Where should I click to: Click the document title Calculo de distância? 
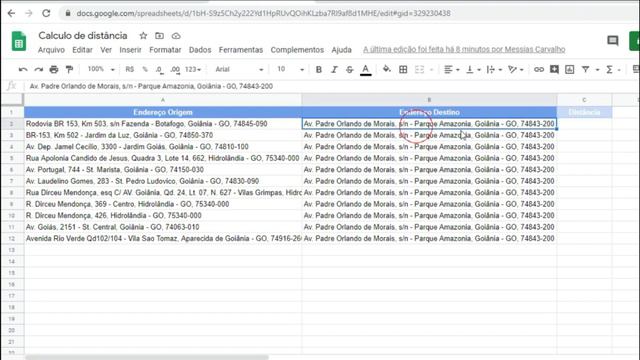83,36
